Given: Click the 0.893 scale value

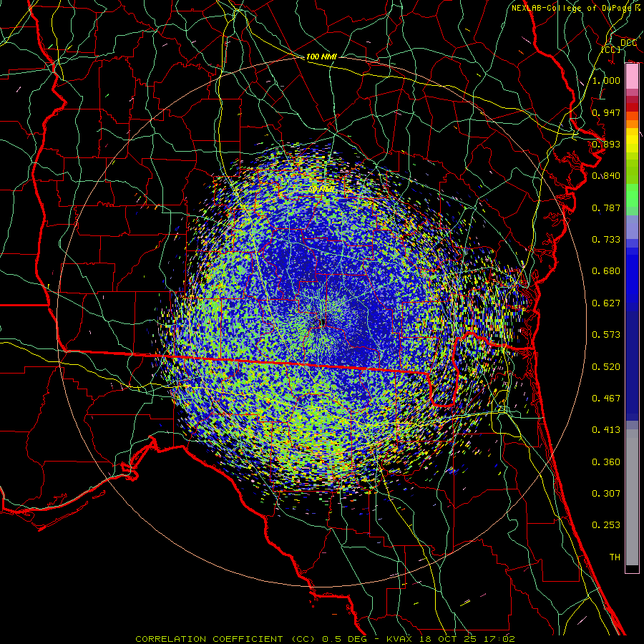Looking at the screenshot, I should click(606, 144).
